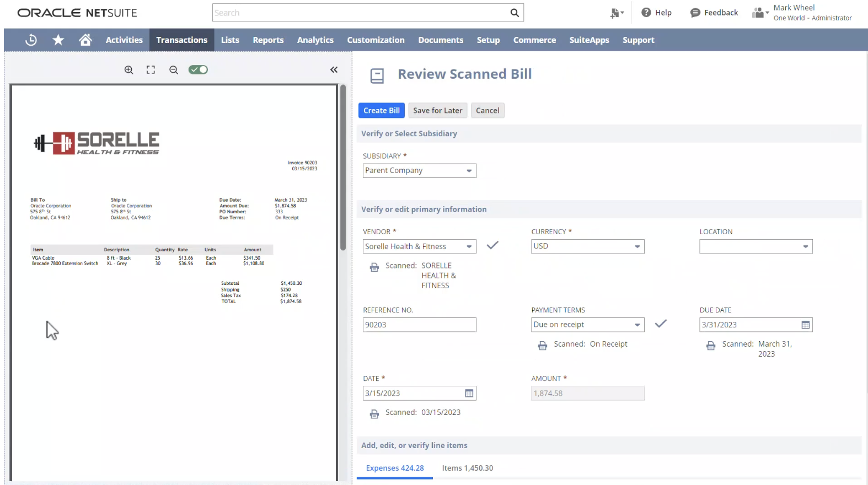The height and width of the screenshot is (485, 868).
Task: Click the Sorelle invoice preview
Action: click(x=174, y=282)
